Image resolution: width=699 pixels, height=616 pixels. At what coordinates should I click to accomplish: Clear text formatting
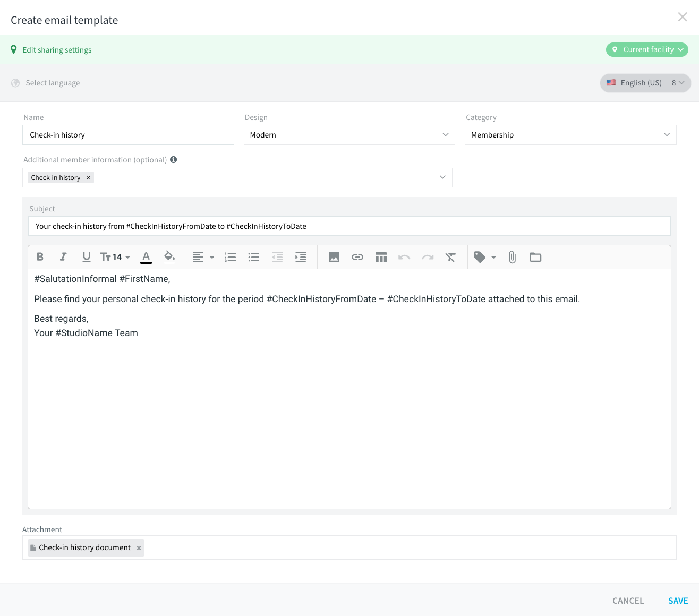coord(451,257)
